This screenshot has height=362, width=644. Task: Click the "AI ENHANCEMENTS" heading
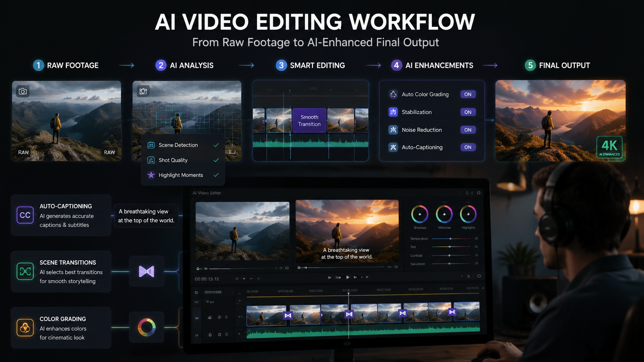pyautogui.click(x=439, y=65)
